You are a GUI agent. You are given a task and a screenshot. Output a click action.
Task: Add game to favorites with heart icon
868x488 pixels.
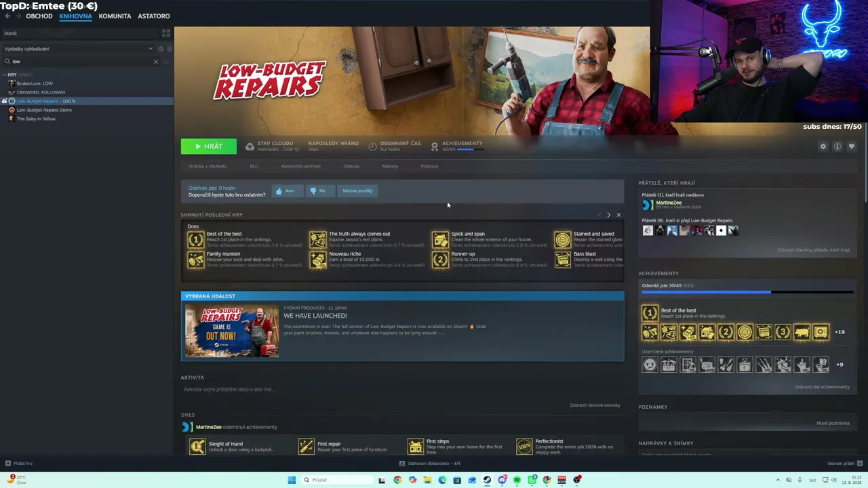click(852, 146)
